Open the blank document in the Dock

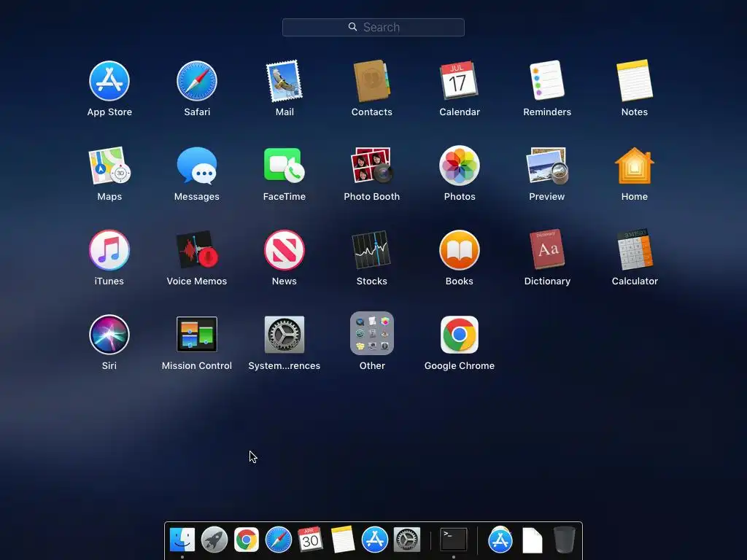[x=532, y=540]
